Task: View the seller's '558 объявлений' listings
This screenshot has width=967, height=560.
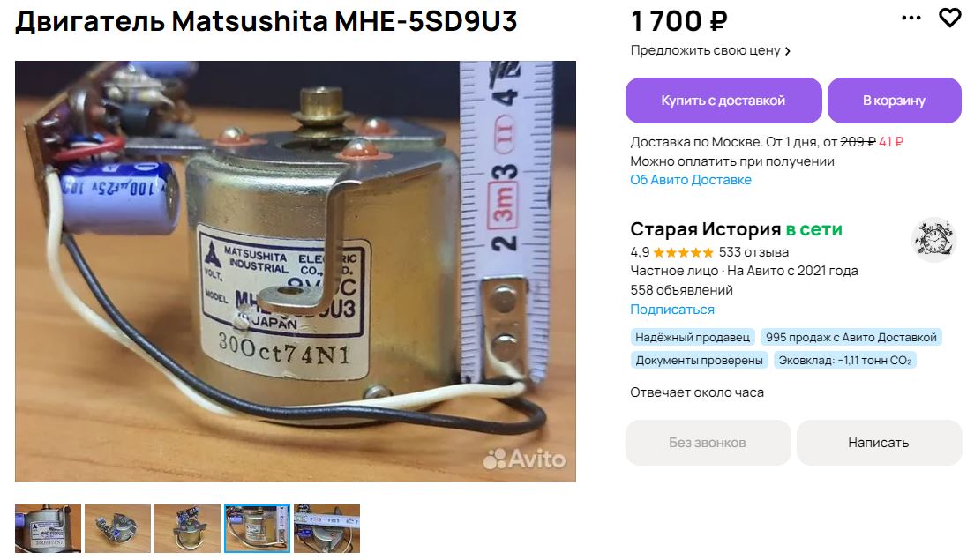Action: 681,290
